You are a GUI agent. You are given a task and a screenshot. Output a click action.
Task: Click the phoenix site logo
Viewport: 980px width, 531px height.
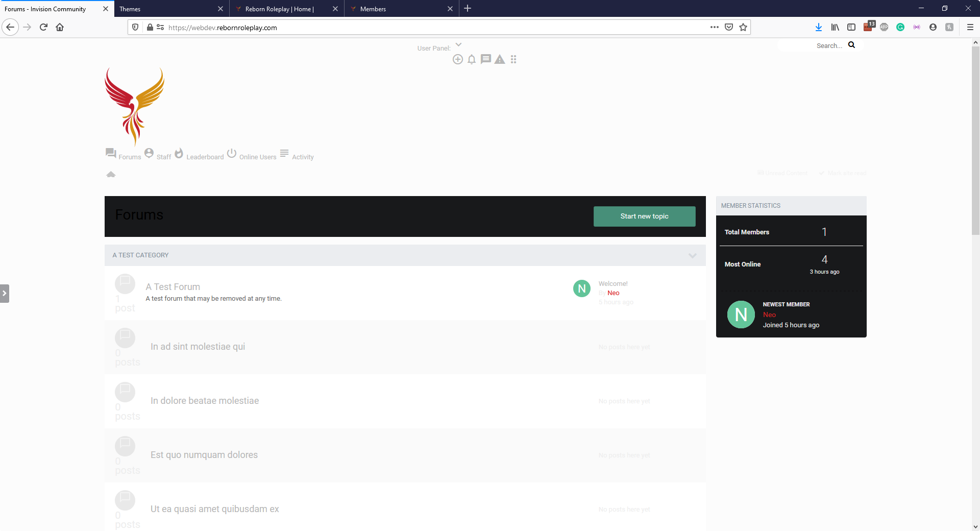[135, 106]
